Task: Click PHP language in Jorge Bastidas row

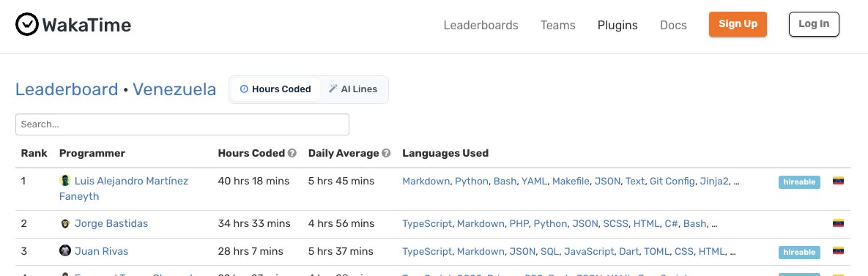Action: 519,223
